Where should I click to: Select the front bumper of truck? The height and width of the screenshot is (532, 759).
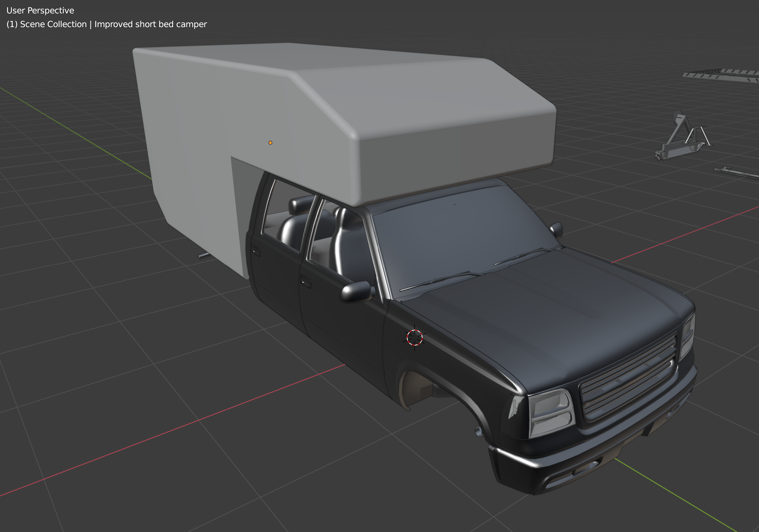[x=562, y=463]
